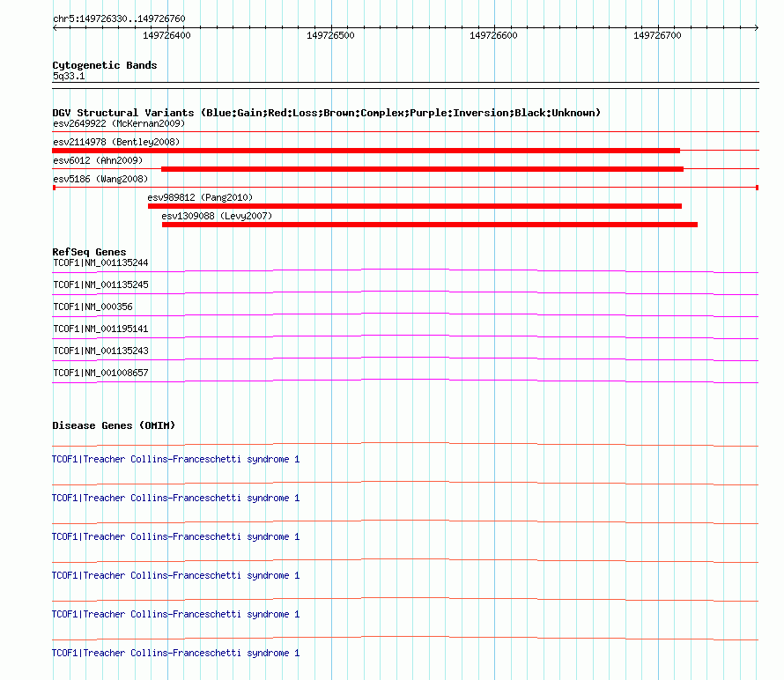Open transcript TCOF1|NM_001195141
Image resolution: width=784 pixels, height=680 pixels.
[x=100, y=329]
